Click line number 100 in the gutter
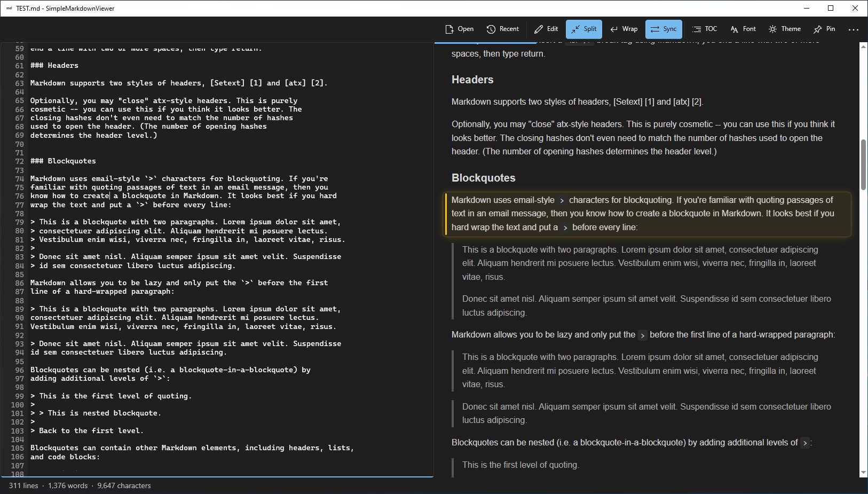 click(18, 404)
